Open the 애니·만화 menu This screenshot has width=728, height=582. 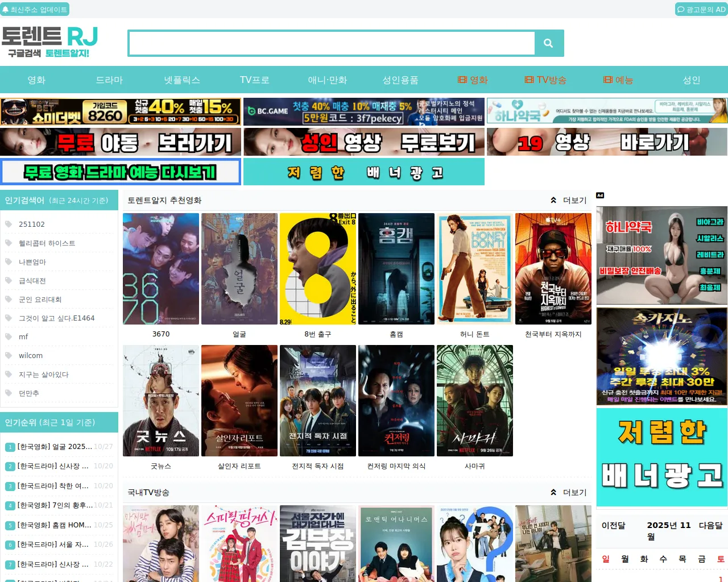click(x=328, y=80)
